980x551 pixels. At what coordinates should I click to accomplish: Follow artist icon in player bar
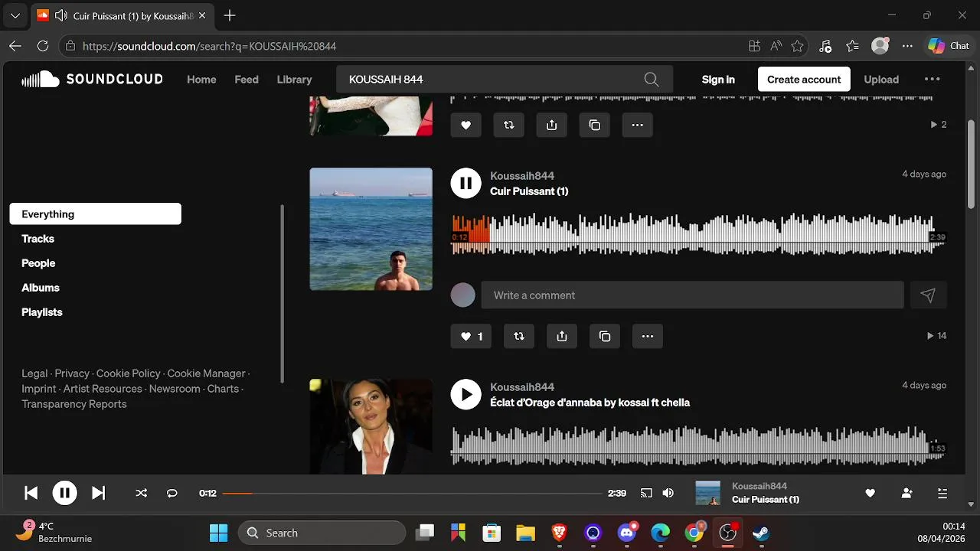(x=906, y=494)
